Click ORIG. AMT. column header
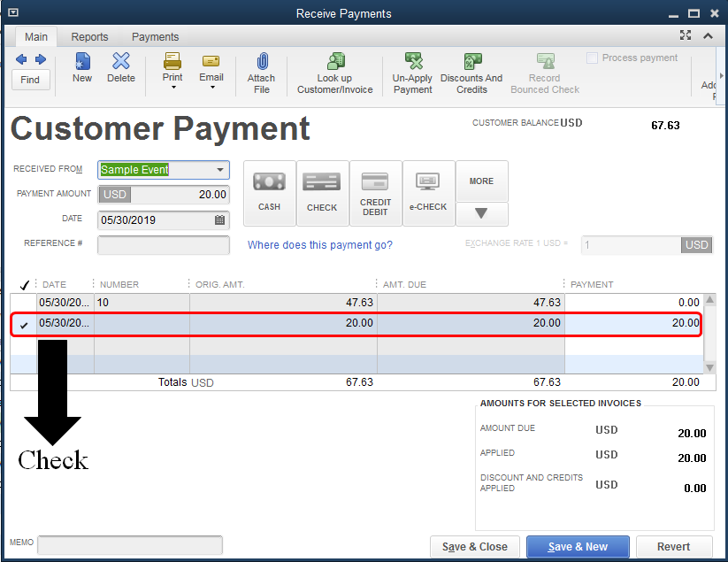The height and width of the screenshot is (562, 728). pyautogui.click(x=220, y=285)
